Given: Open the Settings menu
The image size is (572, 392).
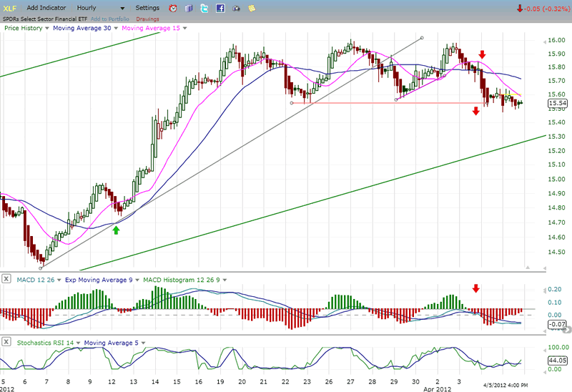Looking at the screenshot, I should click(x=147, y=8).
